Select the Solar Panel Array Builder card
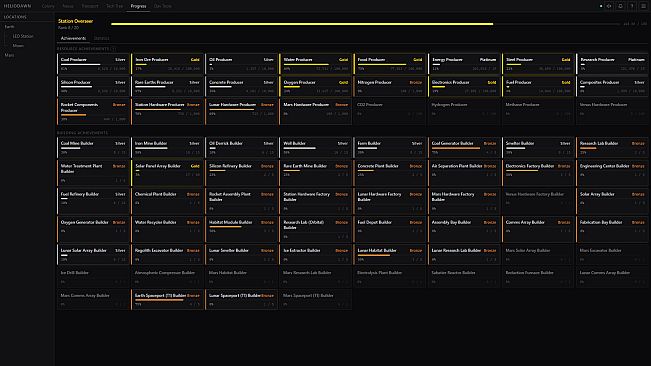The height and width of the screenshot is (366, 651). (167, 173)
